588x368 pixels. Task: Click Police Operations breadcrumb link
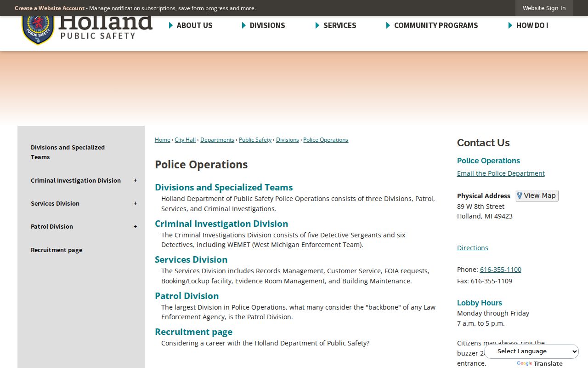[x=326, y=139]
